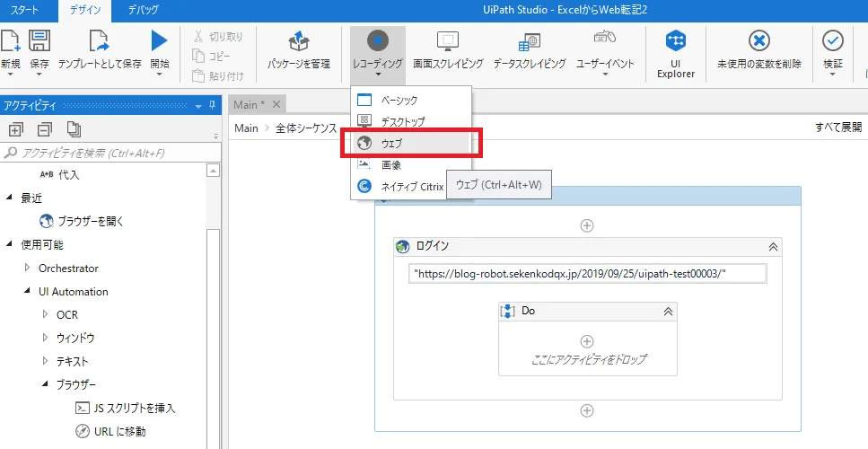Viewport: 868px width, 449px height.
Task: Click the Recording (レコーディング) icon
Action: (x=378, y=40)
